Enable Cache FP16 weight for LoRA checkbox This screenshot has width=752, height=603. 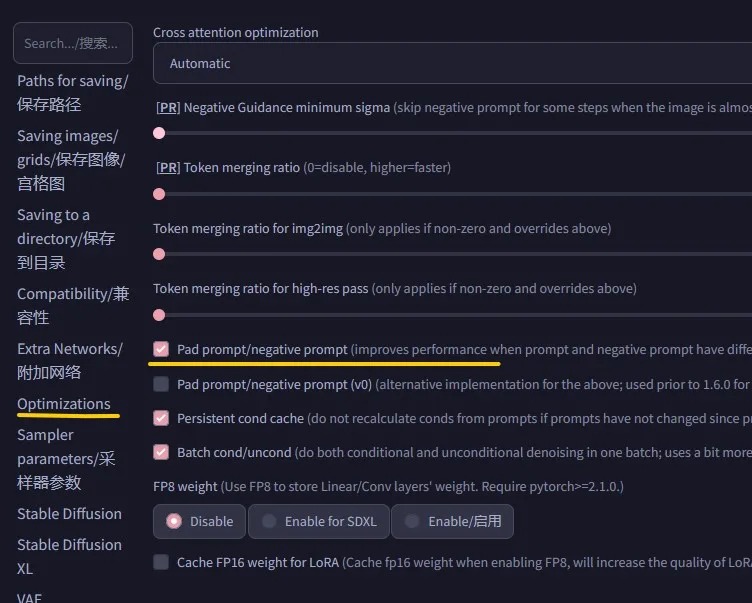161,562
